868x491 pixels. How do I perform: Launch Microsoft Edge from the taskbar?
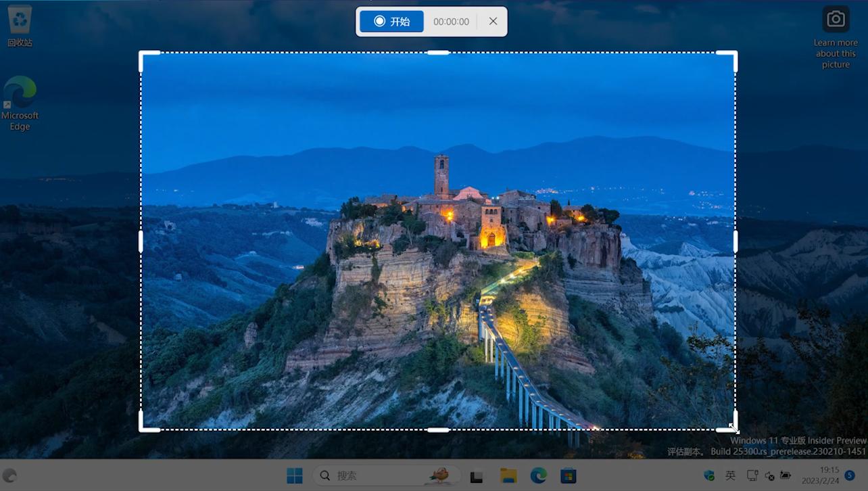pyautogui.click(x=538, y=475)
